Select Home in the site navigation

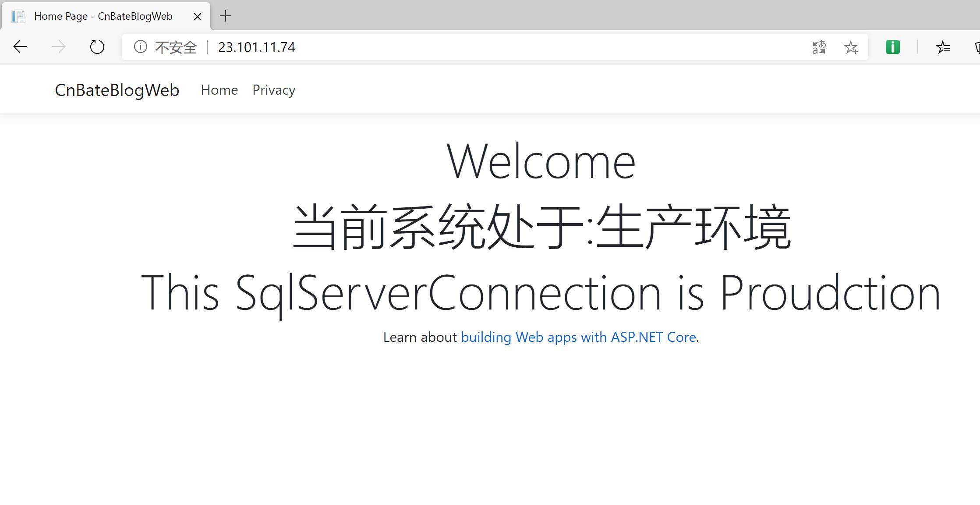(x=219, y=90)
